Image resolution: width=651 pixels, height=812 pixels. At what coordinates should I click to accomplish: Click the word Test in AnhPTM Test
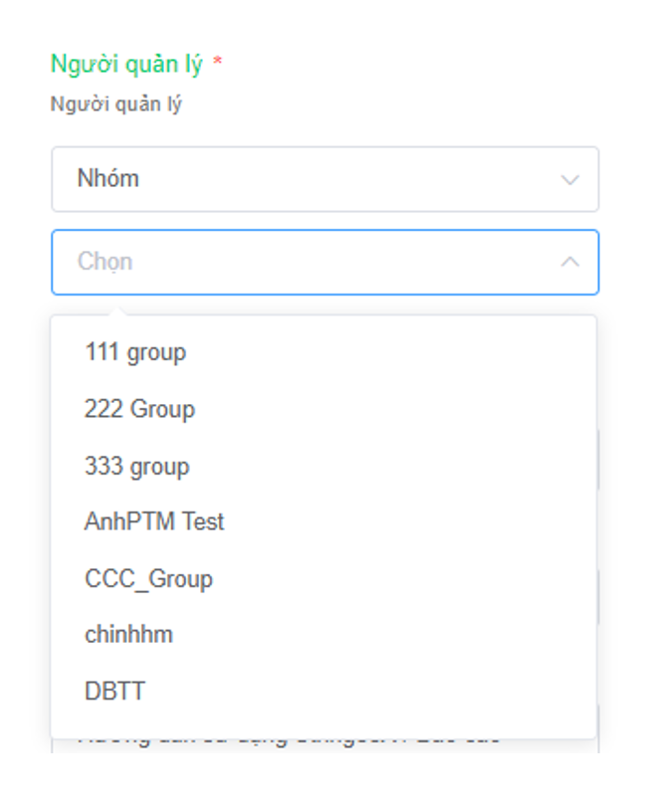(x=202, y=521)
